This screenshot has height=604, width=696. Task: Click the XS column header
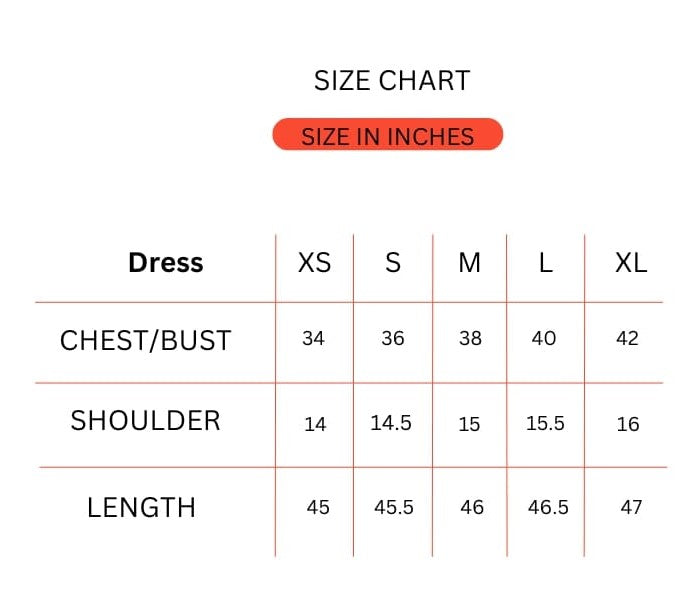314,263
